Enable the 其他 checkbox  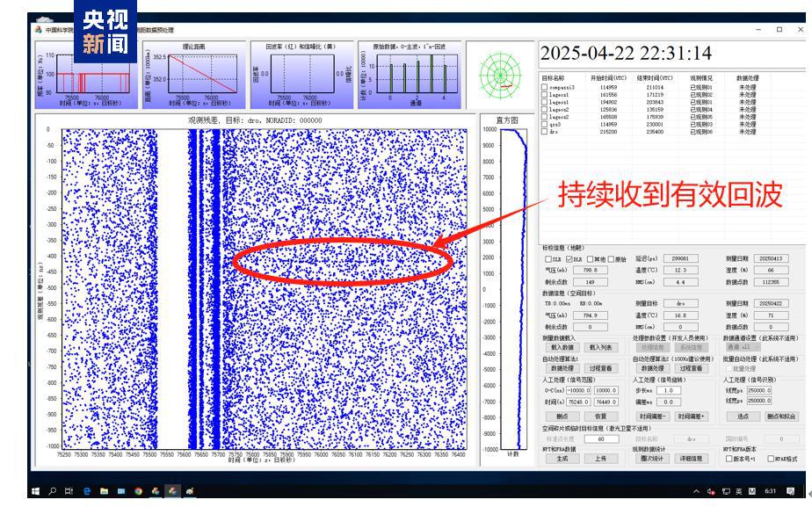coord(590,259)
